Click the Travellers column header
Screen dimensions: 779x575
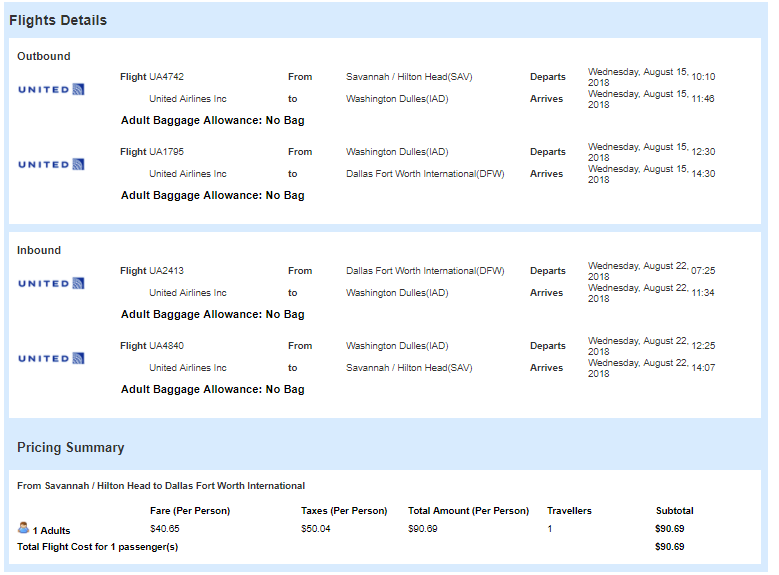coord(569,511)
